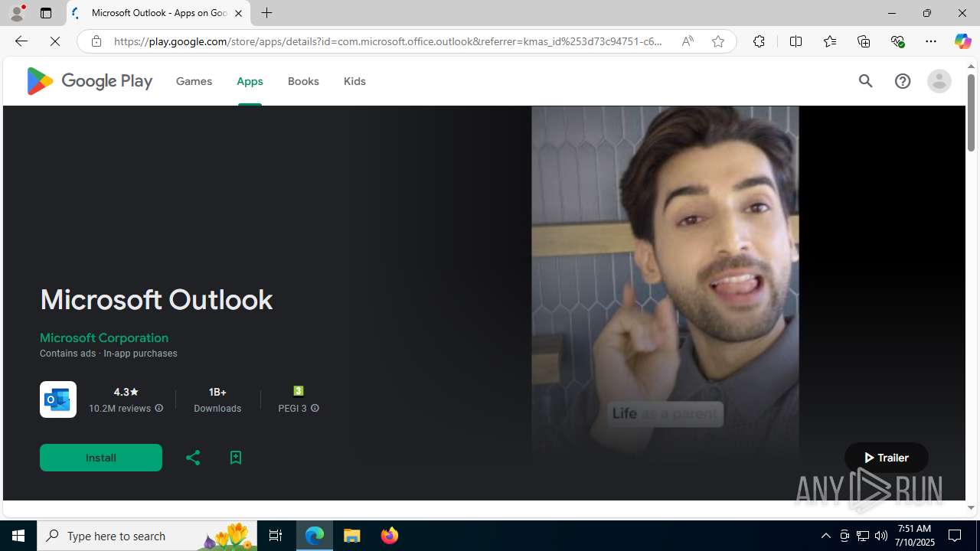Open Browser essentials
This screenshot has width=980, height=551.
click(x=897, y=41)
